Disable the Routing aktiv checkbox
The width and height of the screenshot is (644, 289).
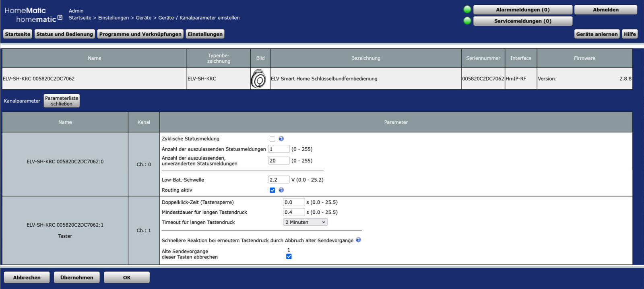[x=272, y=190]
